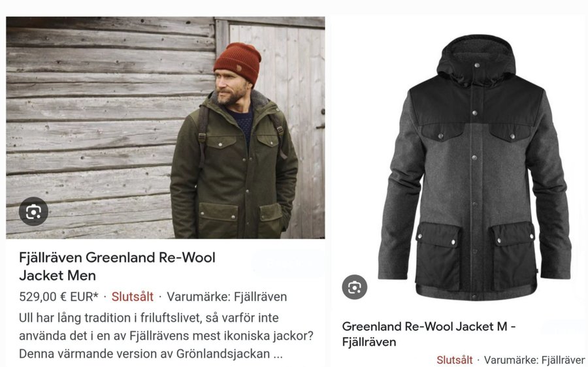
Task: Click the 529,00 € EUR price
Action: click(59, 297)
